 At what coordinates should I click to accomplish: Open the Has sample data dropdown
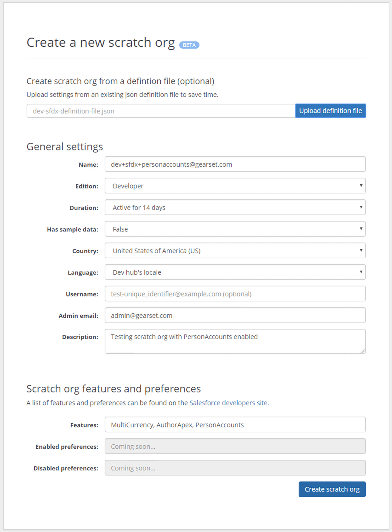click(x=235, y=229)
